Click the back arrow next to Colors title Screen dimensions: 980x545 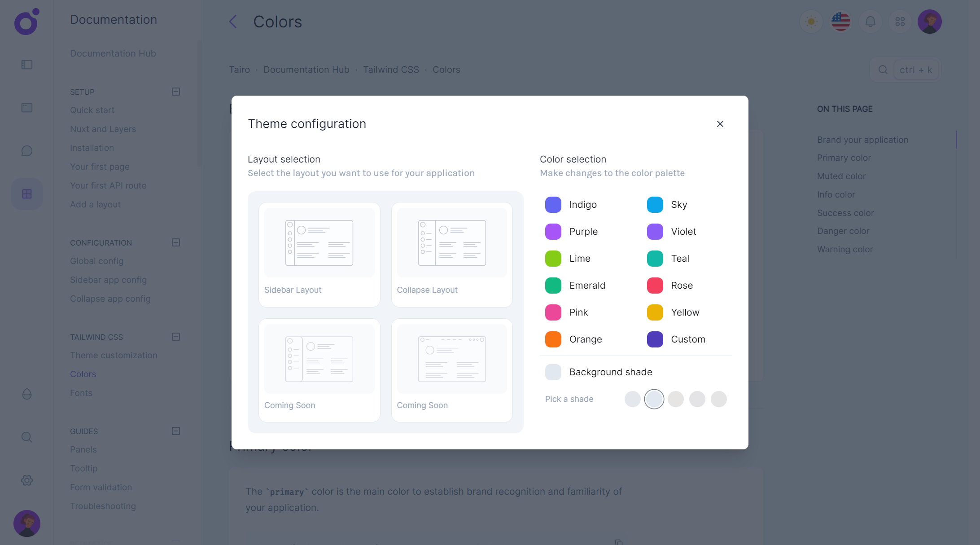point(233,22)
